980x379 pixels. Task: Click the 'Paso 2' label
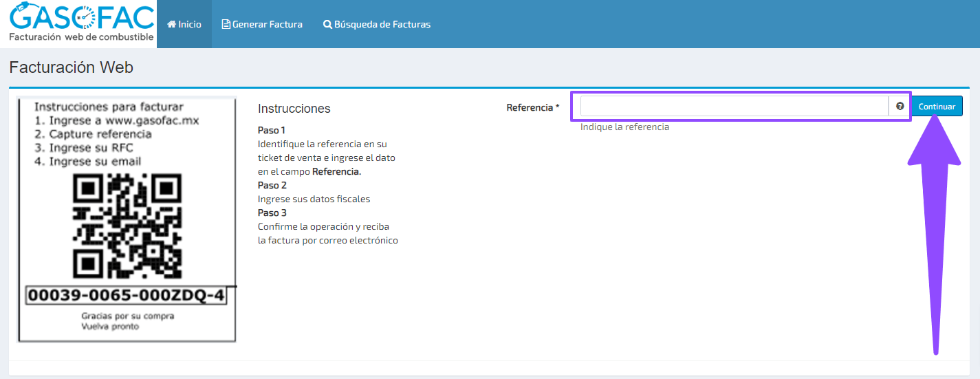[x=272, y=185]
